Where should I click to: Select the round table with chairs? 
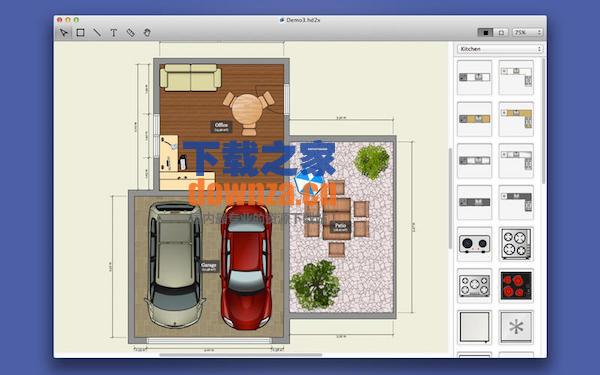249,113
